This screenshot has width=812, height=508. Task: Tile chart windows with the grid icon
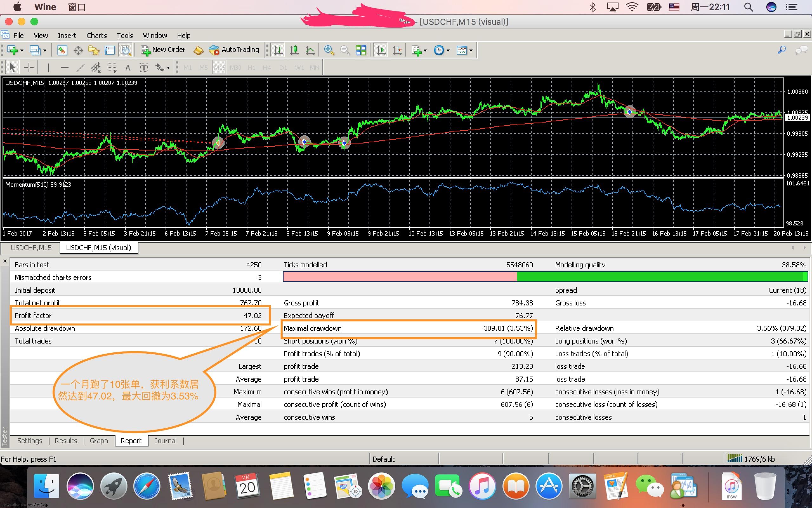coord(361,50)
